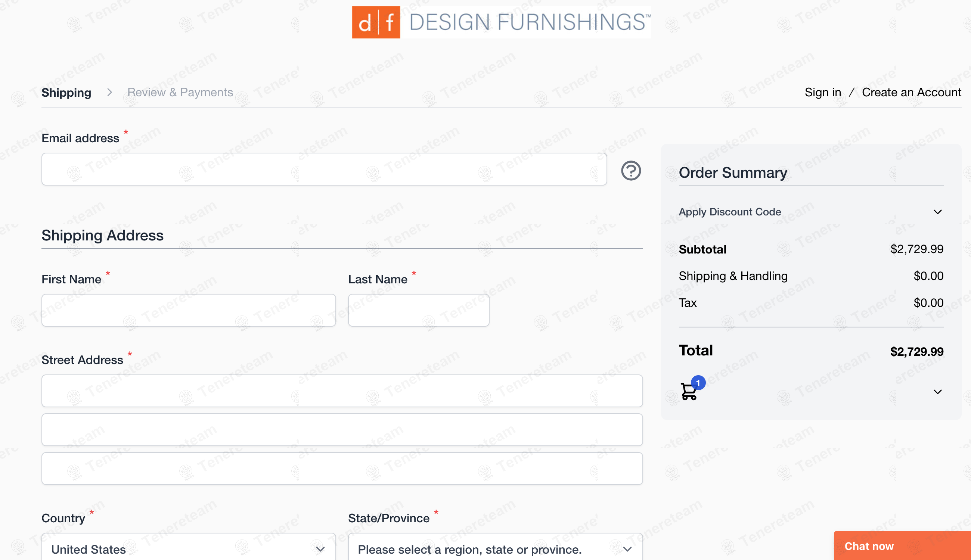971x560 pixels.
Task: Expand cart items list chevron
Action: pos(938,392)
